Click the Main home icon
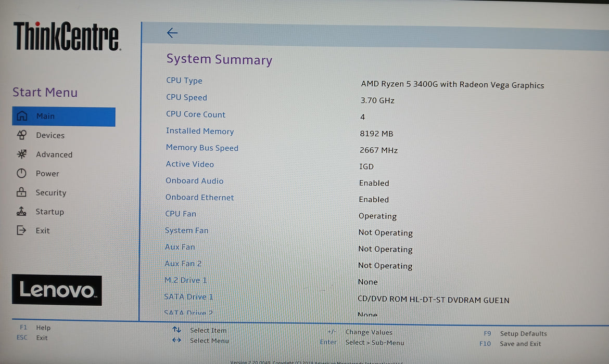609x364 pixels. point(22,115)
